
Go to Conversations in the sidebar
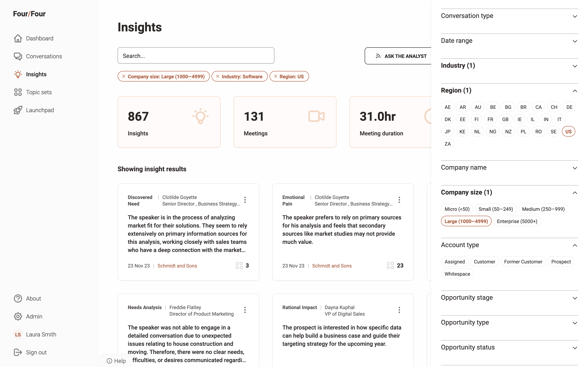(x=44, y=56)
